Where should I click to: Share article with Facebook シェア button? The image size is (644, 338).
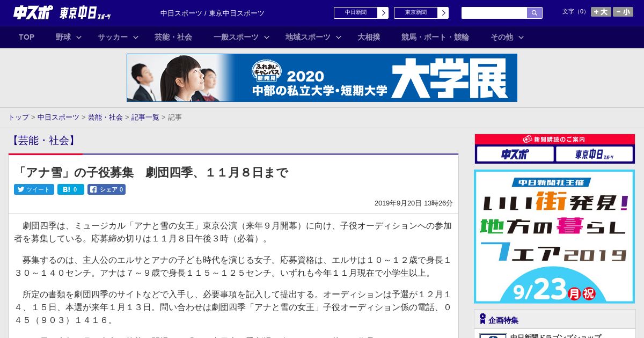[x=106, y=189]
